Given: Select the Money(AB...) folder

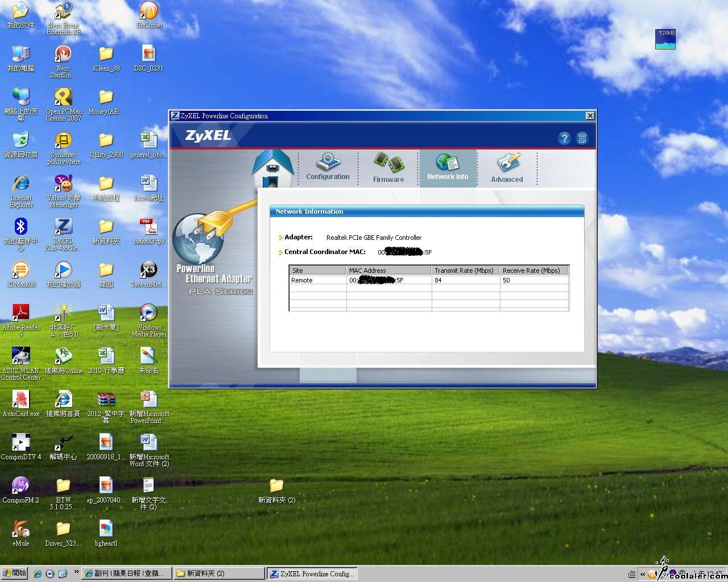Looking at the screenshot, I should [106, 102].
